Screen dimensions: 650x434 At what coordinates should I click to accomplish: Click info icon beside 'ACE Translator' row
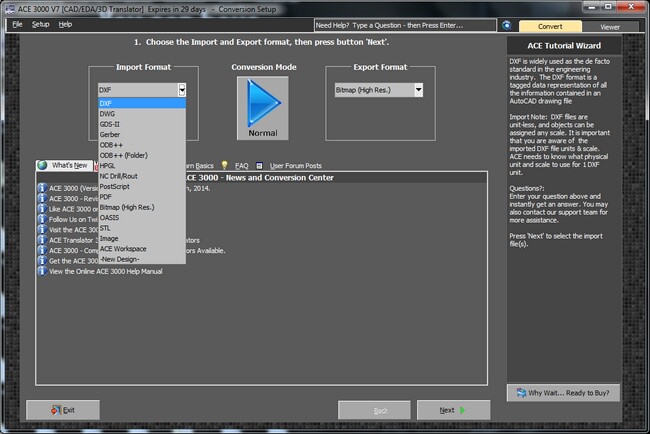[42, 240]
